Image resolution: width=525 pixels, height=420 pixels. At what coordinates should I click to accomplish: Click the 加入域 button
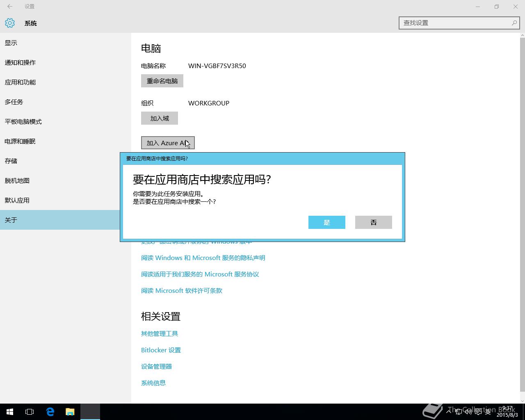[160, 118]
